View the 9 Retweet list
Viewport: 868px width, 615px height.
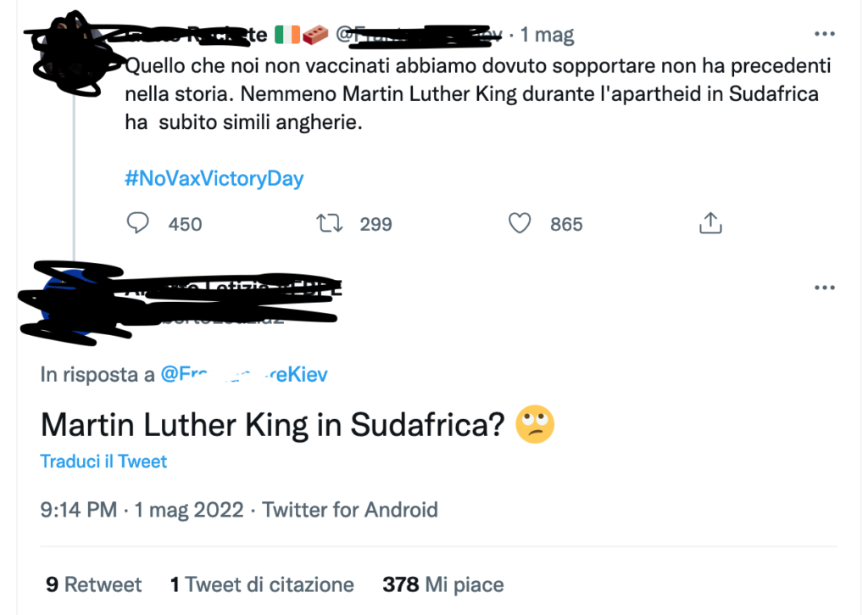94,584
